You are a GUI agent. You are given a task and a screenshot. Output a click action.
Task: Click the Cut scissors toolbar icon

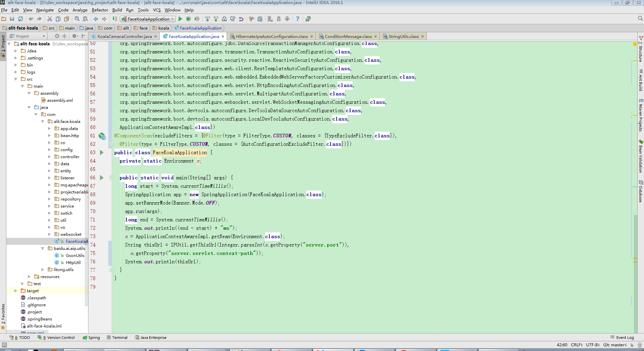click(50, 19)
